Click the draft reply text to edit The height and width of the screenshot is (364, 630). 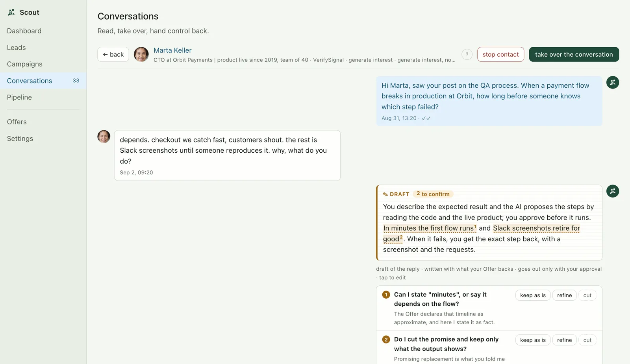pos(489,228)
